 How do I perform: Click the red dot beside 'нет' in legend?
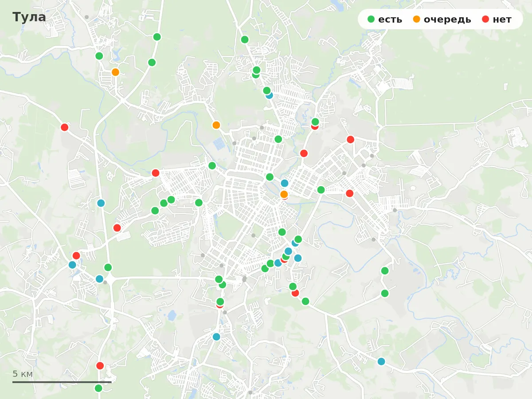485,19
